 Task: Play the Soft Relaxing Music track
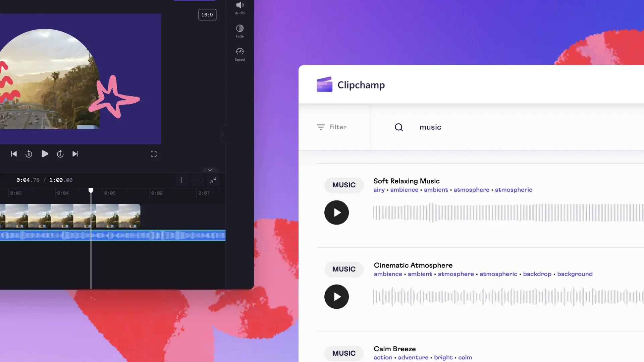(336, 213)
